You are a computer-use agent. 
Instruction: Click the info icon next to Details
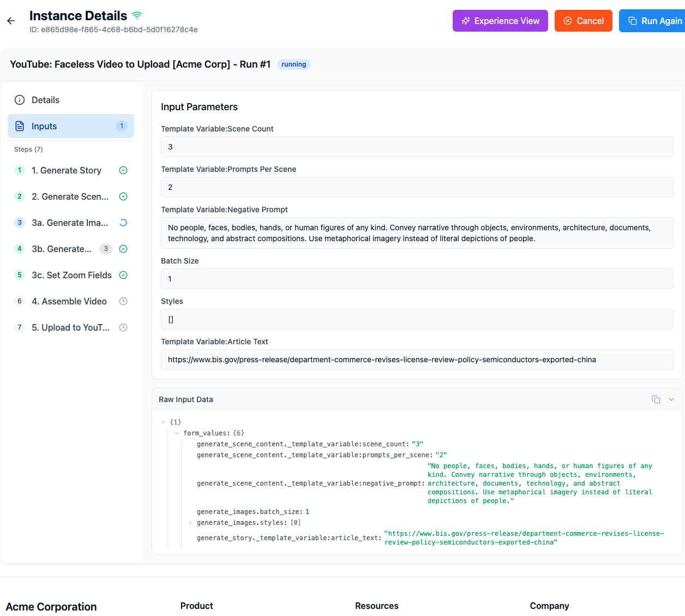(20, 100)
